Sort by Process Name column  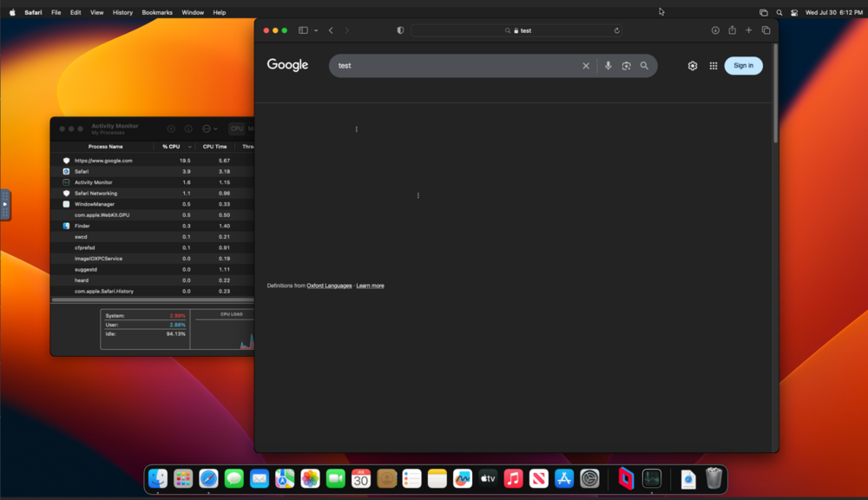pyautogui.click(x=105, y=147)
